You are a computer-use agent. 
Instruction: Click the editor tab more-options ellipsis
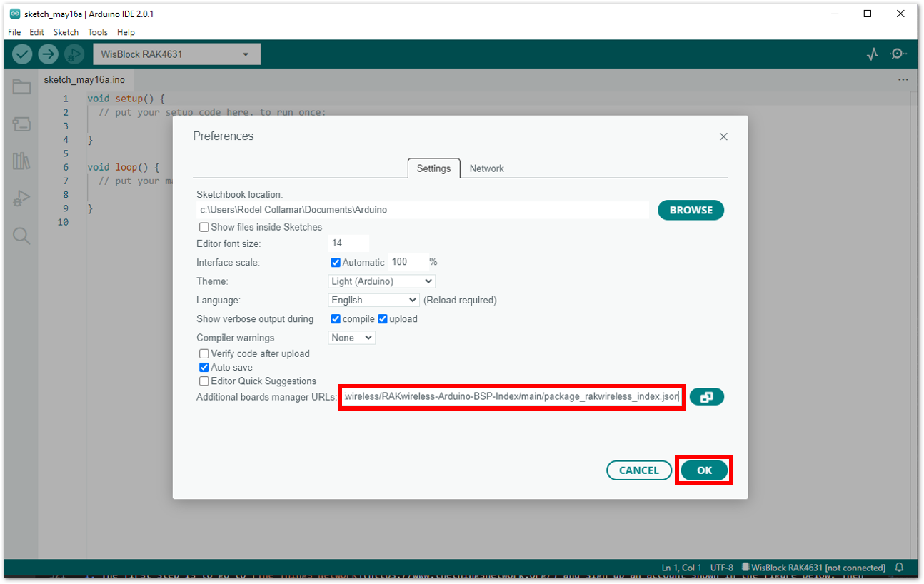[x=903, y=80]
